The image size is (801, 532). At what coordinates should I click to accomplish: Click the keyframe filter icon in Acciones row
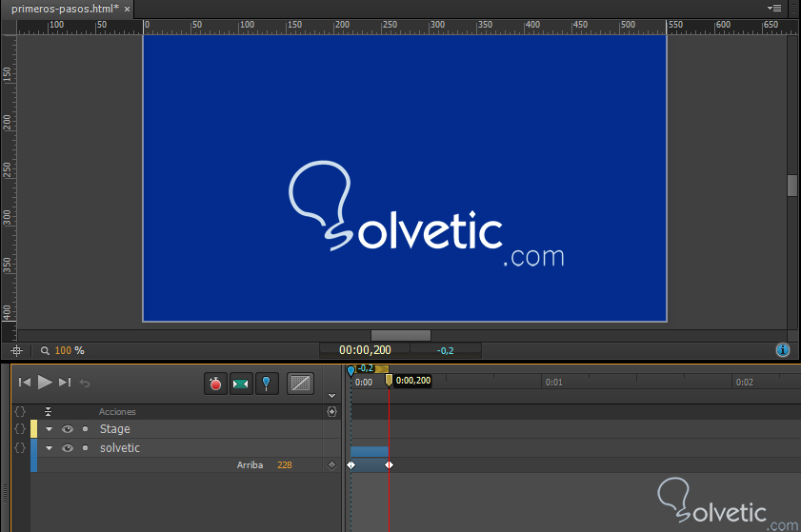[332, 411]
